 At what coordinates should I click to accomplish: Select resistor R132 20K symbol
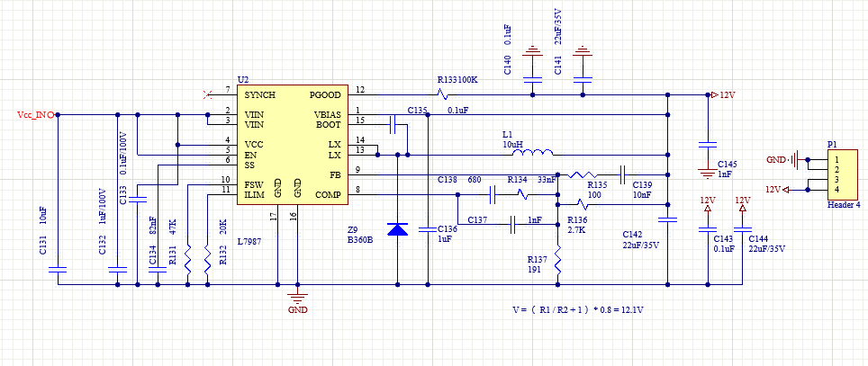pos(208,260)
